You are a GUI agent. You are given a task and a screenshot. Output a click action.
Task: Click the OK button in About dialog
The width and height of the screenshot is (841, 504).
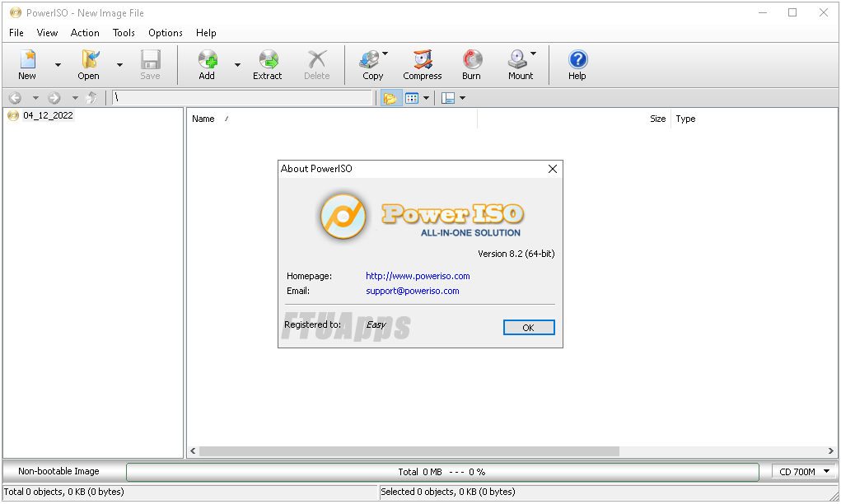tap(528, 328)
